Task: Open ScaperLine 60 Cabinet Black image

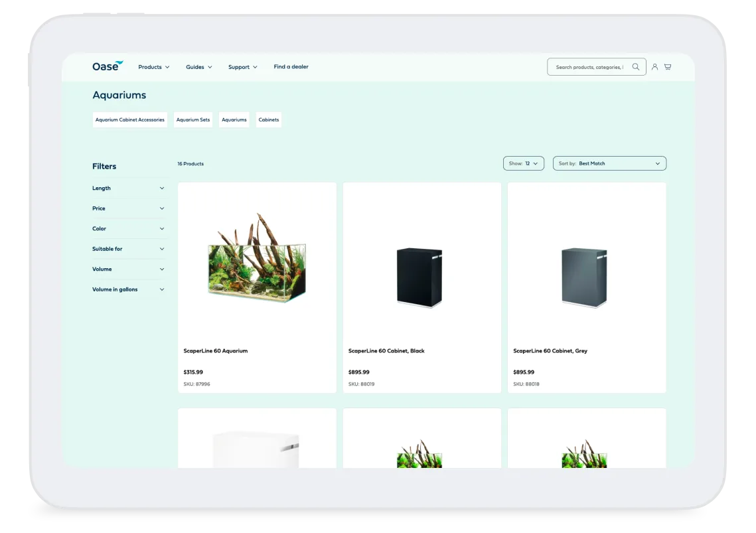Action: tap(419, 277)
